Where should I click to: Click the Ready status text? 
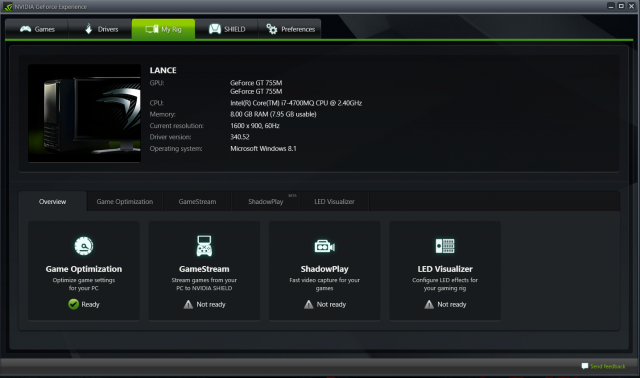click(90, 305)
